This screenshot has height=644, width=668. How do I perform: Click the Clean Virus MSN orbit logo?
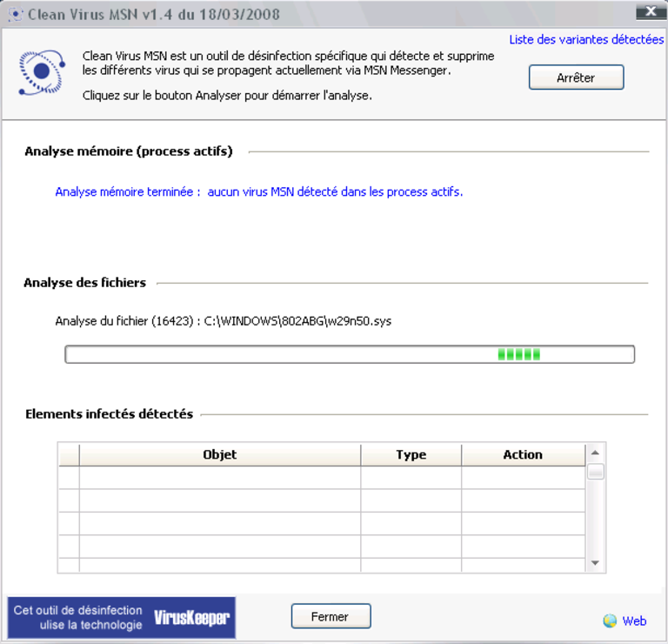tap(42, 72)
